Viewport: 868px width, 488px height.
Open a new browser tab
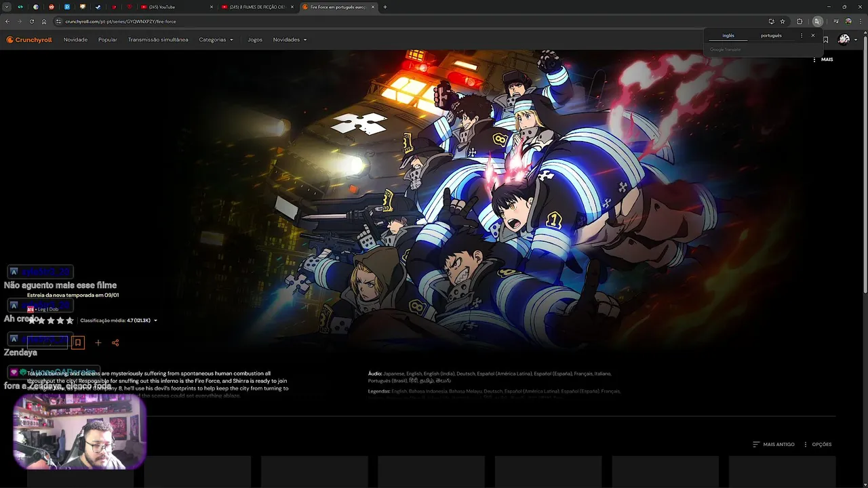pos(385,7)
